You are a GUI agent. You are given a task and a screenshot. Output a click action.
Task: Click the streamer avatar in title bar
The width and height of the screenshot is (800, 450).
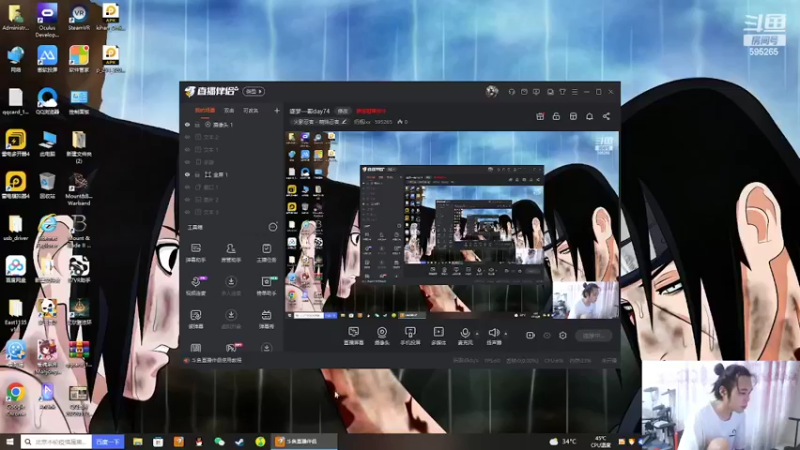click(492, 91)
